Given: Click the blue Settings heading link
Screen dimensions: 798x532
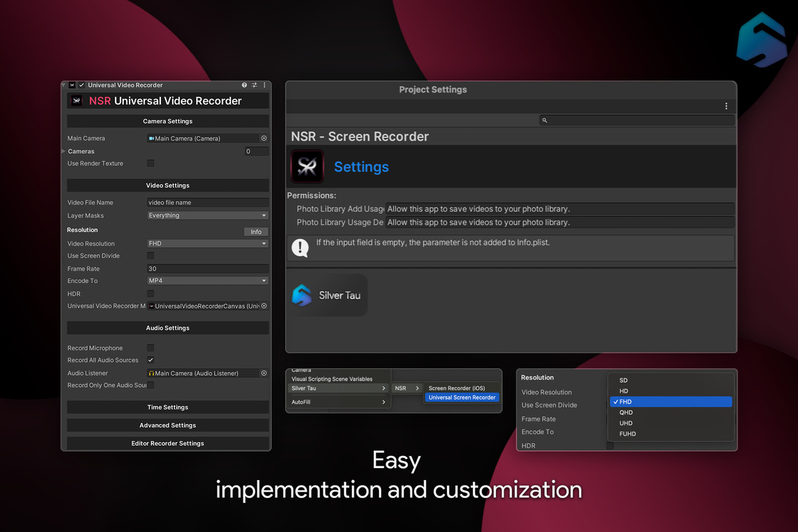Looking at the screenshot, I should pyautogui.click(x=361, y=167).
